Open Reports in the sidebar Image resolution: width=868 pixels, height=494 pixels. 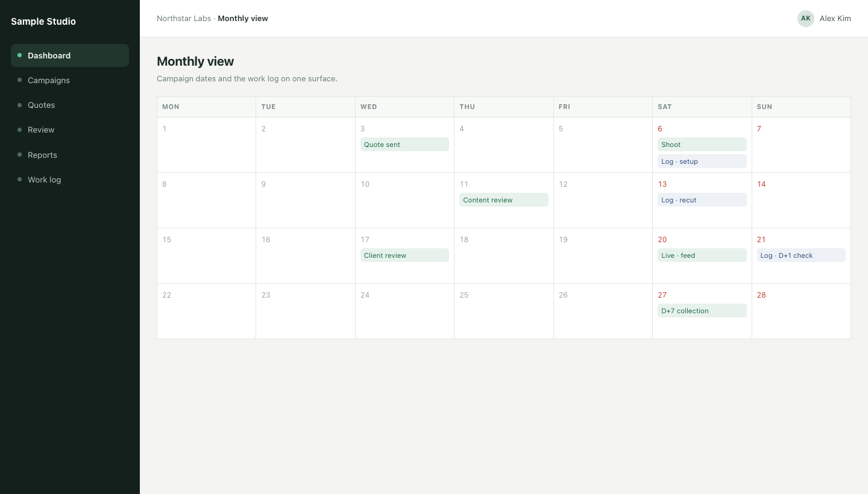point(70,155)
